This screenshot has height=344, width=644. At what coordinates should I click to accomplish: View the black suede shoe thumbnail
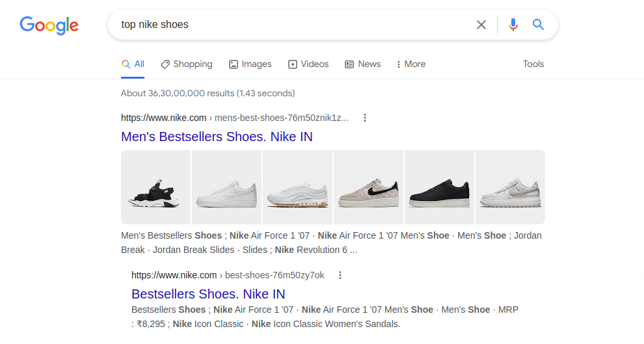point(440,187)
